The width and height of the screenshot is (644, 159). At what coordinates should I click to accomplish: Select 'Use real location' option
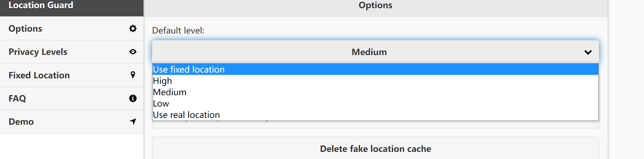click(x=375, y=115)
